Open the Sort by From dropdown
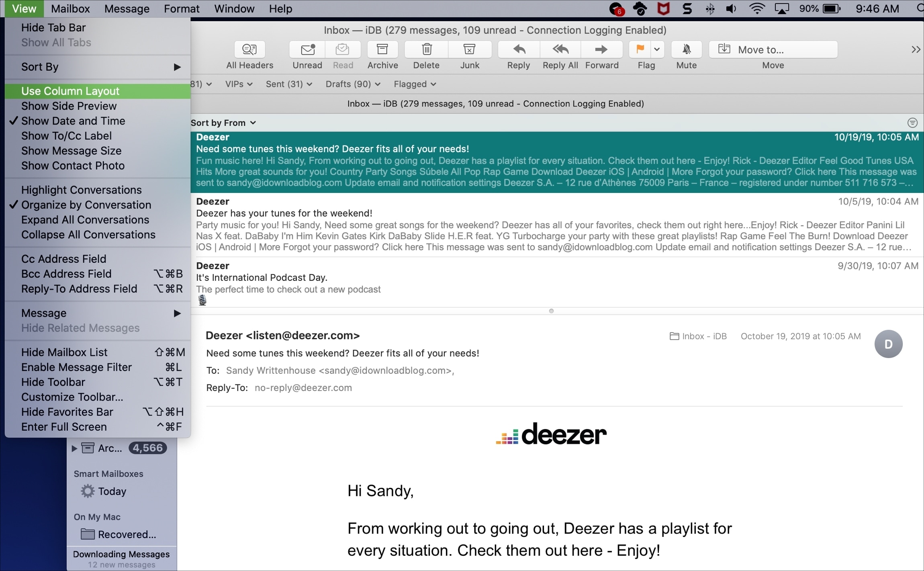 tap(223, 123)
